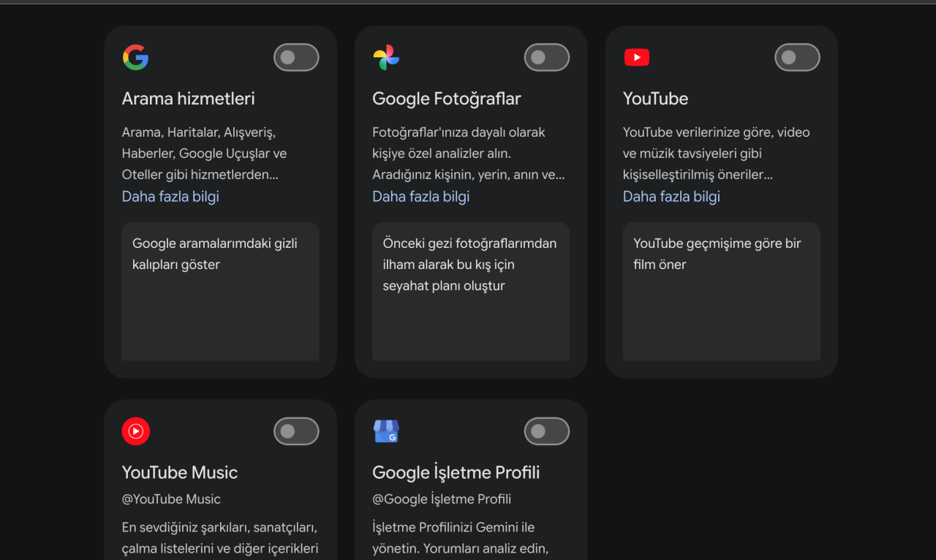The height and width of the screenshot is (560, 936).
Task: Select 'Google aramalarımdaki gizli kalıpları göster' prompt
Action: (220, 291)
